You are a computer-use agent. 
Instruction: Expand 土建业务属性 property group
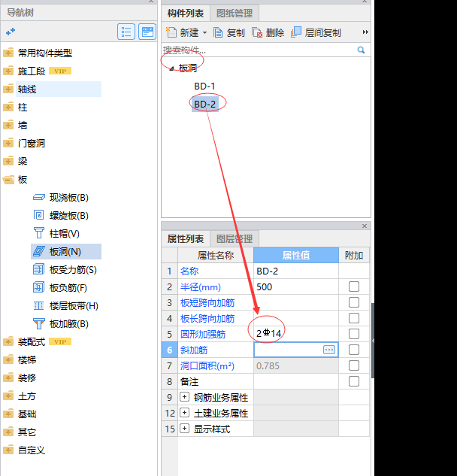point(184,413)
